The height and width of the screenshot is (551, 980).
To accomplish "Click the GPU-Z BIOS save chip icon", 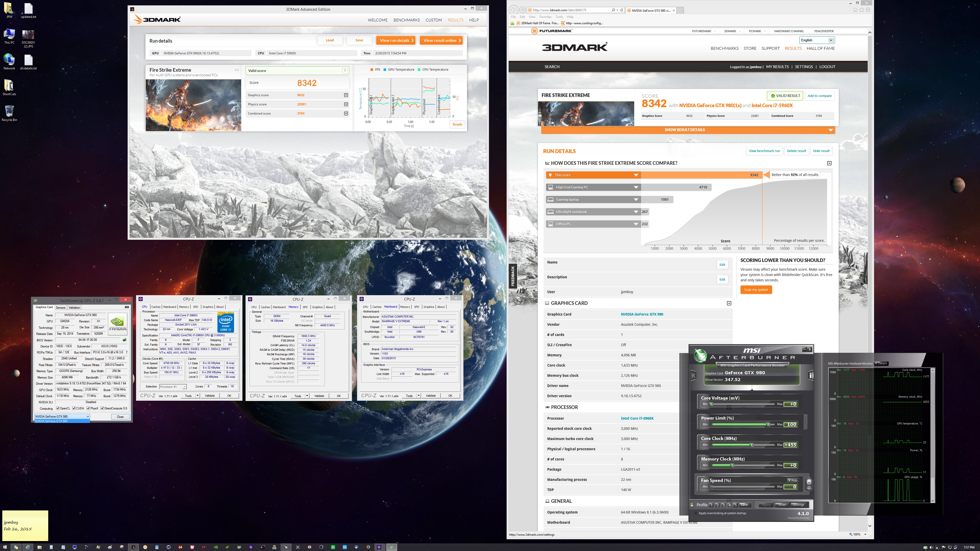I will tap(124, 340).
